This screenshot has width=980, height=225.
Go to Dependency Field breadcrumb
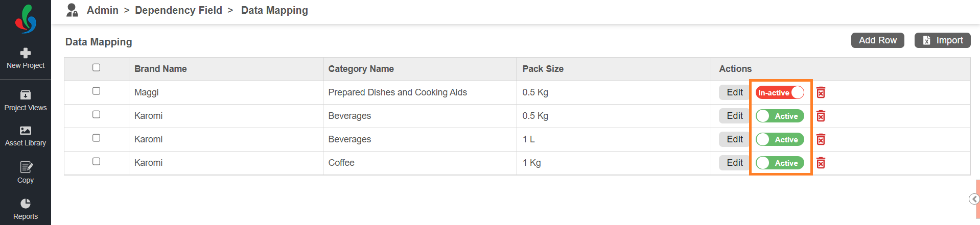178,10
